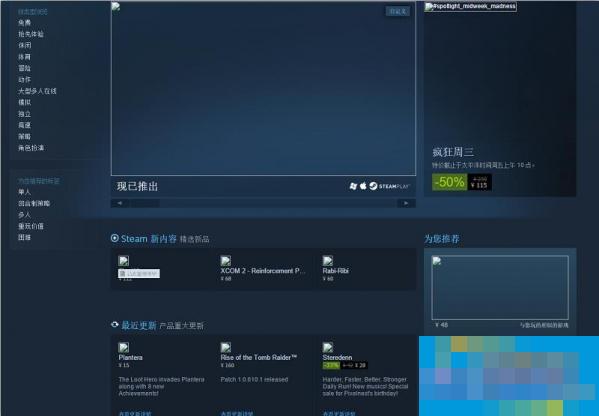This screenshot has width=599, height=416.
Task: Open the large featured game banner
Action: click(x=263, y=89)
